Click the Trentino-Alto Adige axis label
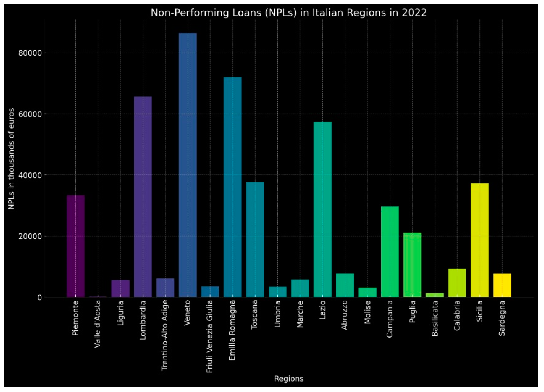 click(x=165, y=335)
